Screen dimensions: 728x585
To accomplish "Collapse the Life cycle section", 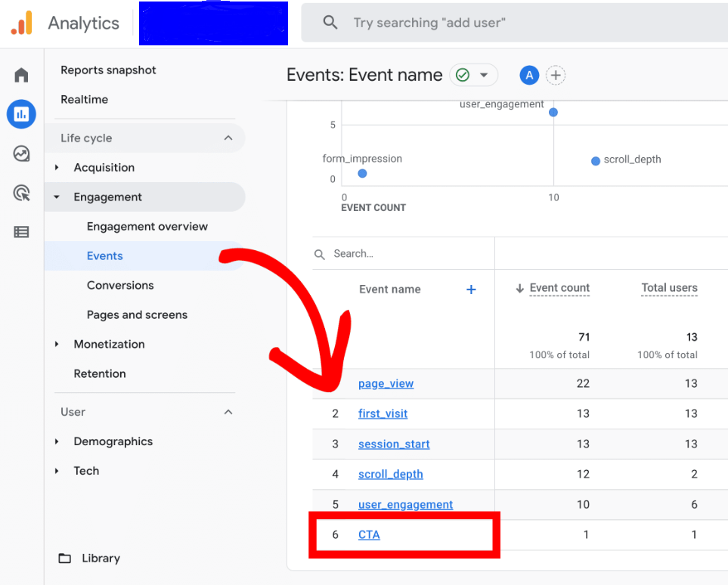I will [228, 138].
